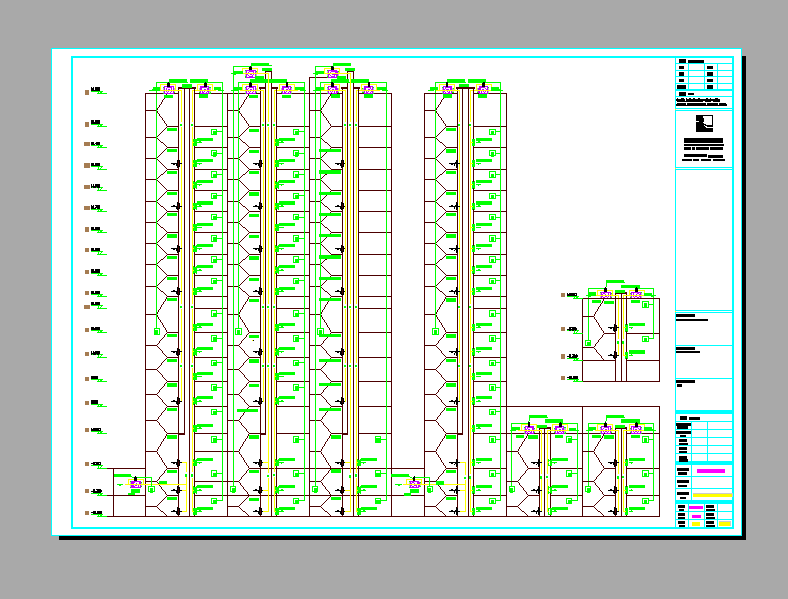788x599 pixels.
Task: Select the black logo block in the title block
Action: [704, 124]
